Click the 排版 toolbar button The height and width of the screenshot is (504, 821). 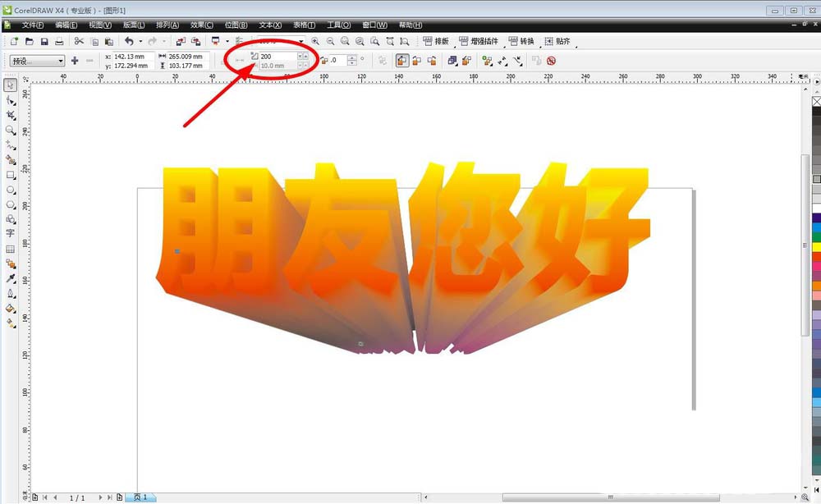click(436, 41)
